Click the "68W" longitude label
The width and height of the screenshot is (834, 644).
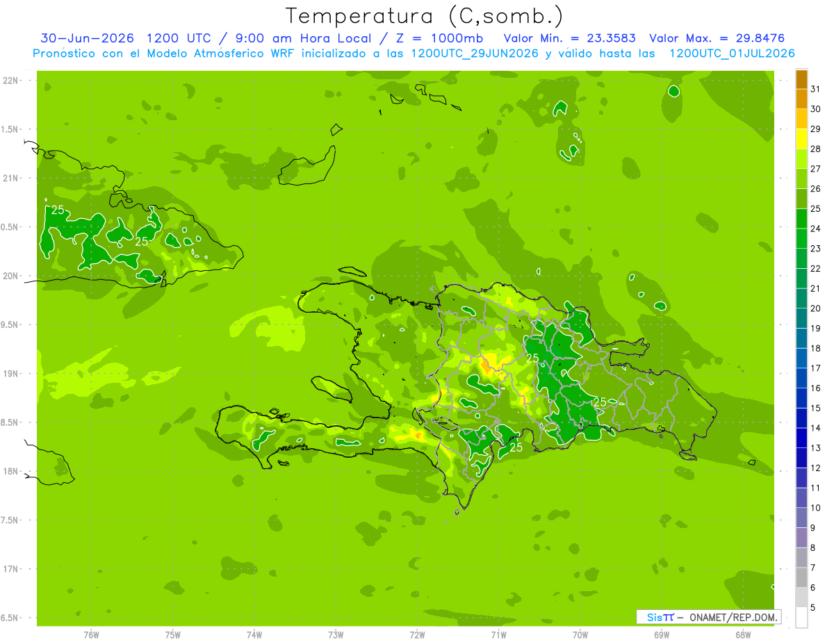pyautogui.click(x=743, y=635)
